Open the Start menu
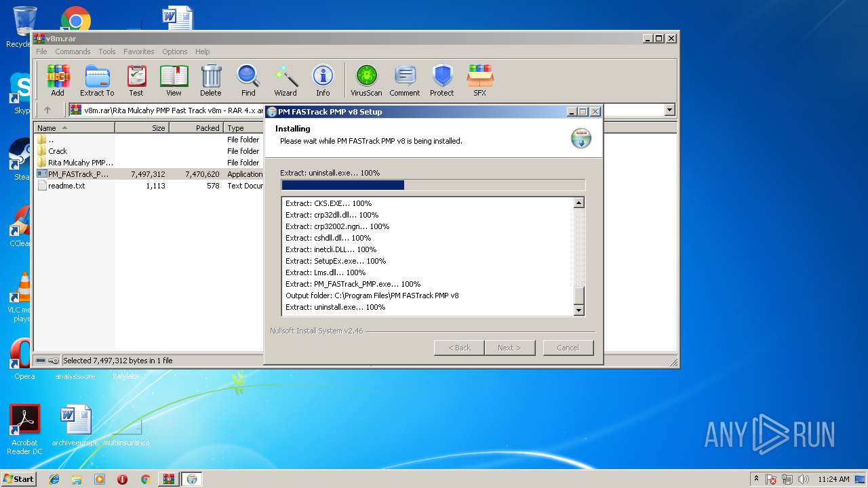 (18, 479)
